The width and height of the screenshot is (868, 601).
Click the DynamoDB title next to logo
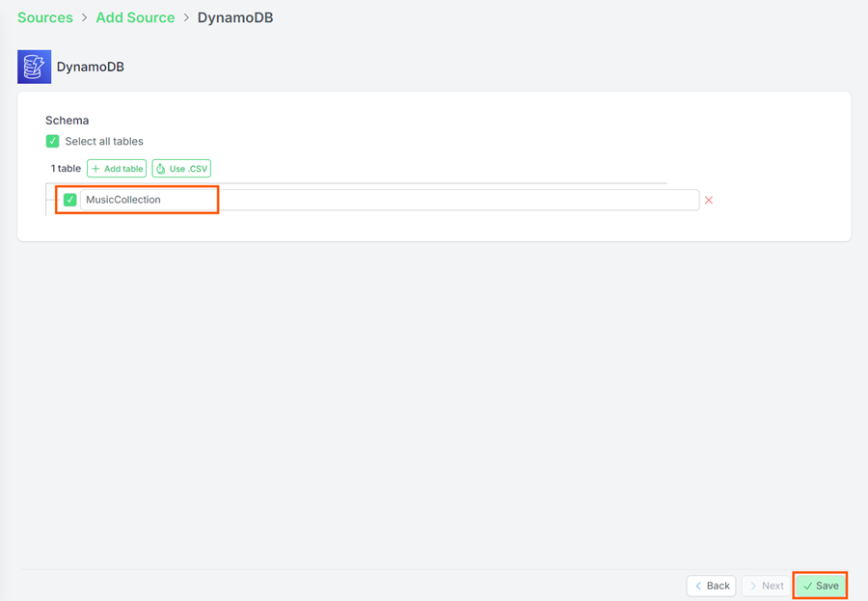(91, 67)
